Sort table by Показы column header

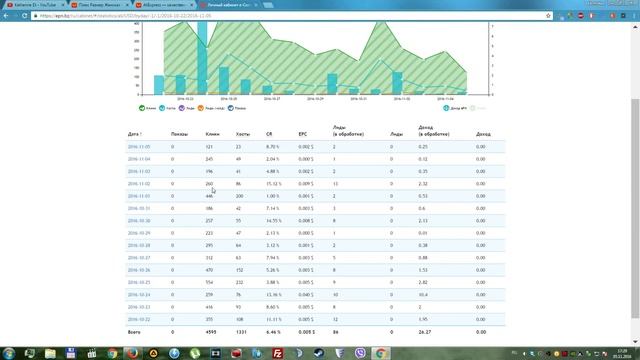[x=180, y=134]
